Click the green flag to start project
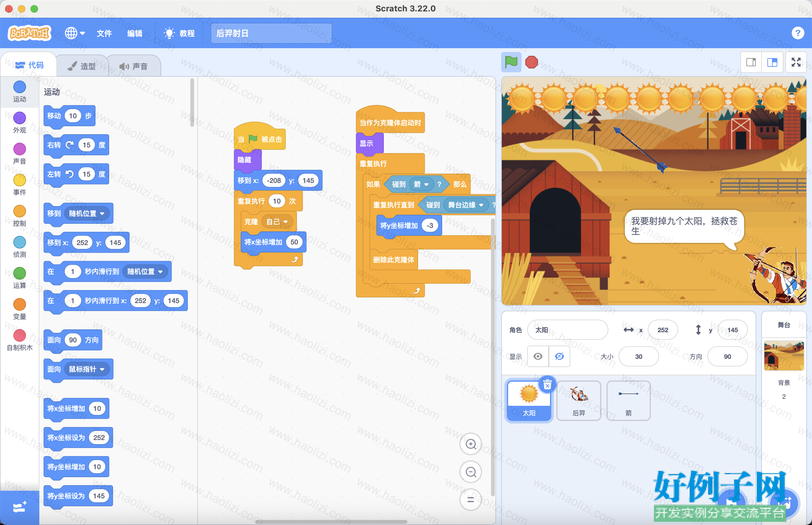 [x=511, y=62]
